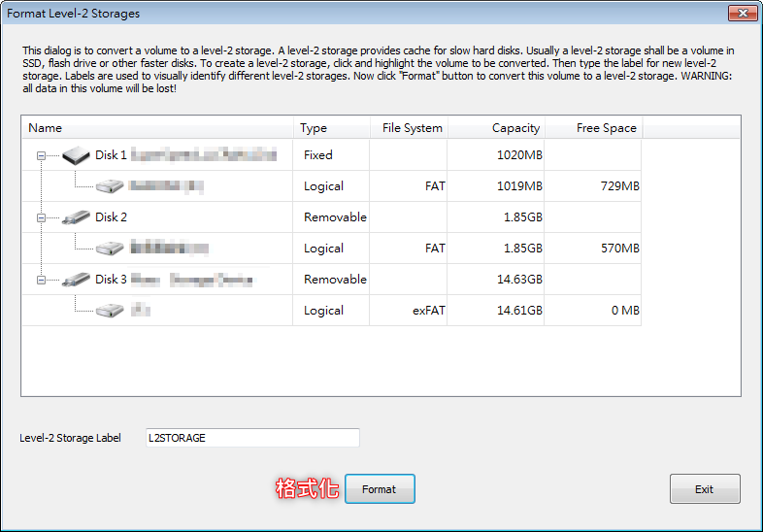Image resolution: width=763 pixels, height=532 pixels.
Task: Select the volume icon under Disk 3
Action: tap(110, 311)
